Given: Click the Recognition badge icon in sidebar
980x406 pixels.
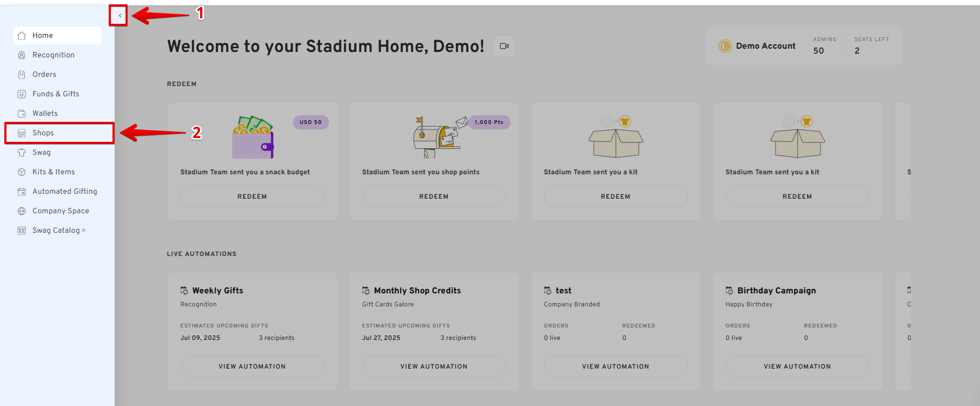Looking at the screenshot, I should (22, 55).
